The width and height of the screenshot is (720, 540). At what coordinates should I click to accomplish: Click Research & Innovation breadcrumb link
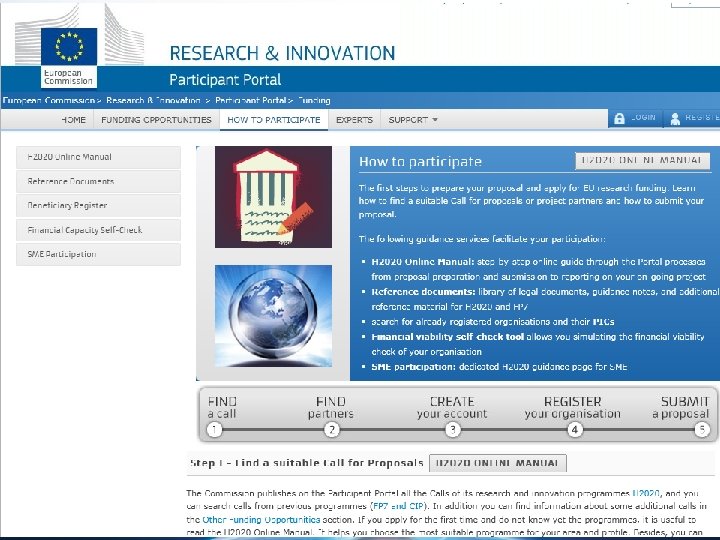(153, 100)
